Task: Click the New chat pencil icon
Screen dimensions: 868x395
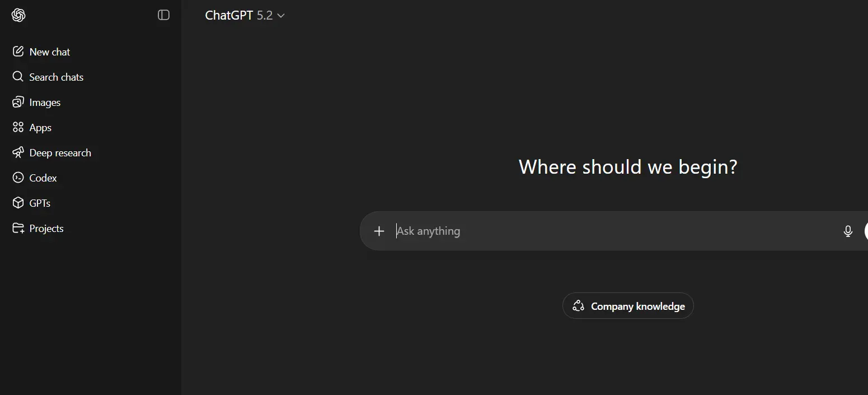Action: click(x=18, y=52)
